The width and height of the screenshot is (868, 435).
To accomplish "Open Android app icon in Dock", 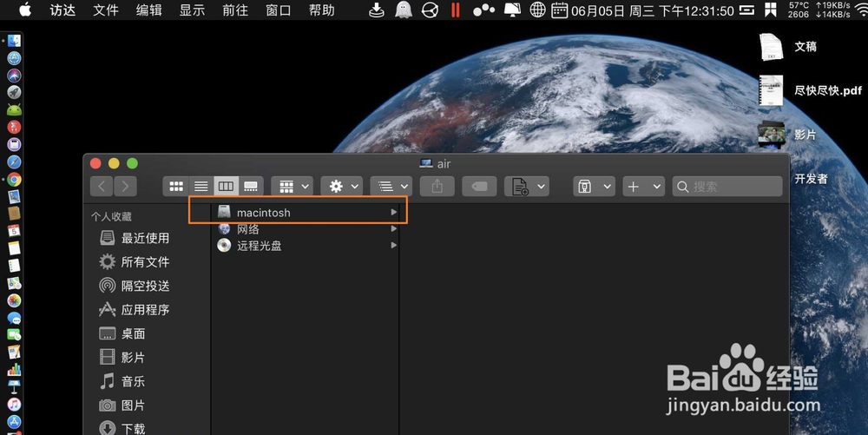I will [x=14, y=109].
